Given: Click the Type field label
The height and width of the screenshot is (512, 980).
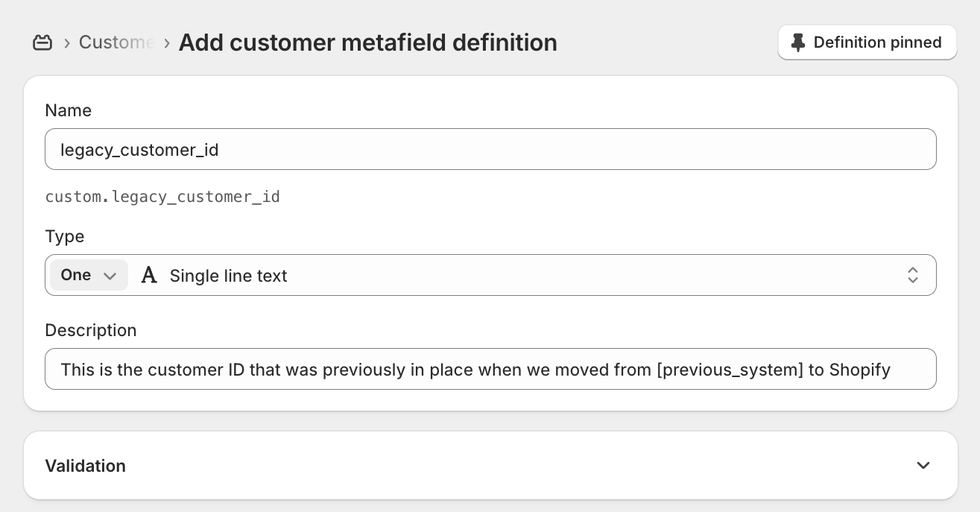Looking at the screenshot, I should pyautogui.click(x=65, y=236).
